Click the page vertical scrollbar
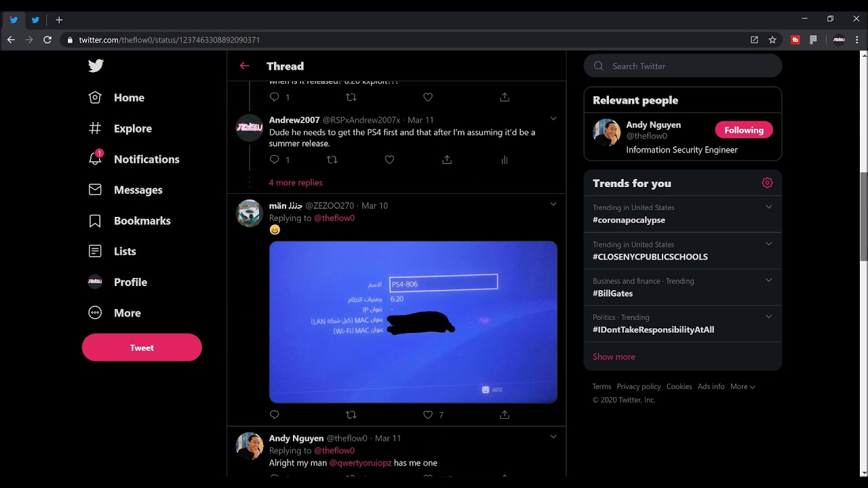The image size is (868, 488). point(864,217)
